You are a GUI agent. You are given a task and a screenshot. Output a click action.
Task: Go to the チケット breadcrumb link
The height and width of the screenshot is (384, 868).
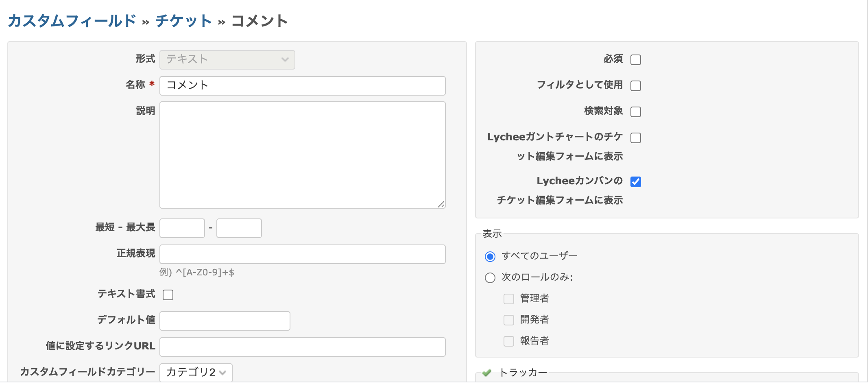point(183,21)
